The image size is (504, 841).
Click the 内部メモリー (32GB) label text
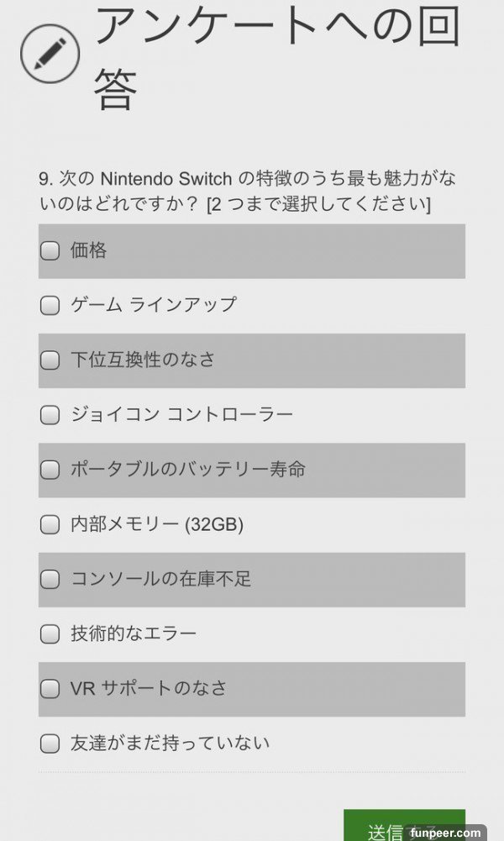tap(157, 524)
